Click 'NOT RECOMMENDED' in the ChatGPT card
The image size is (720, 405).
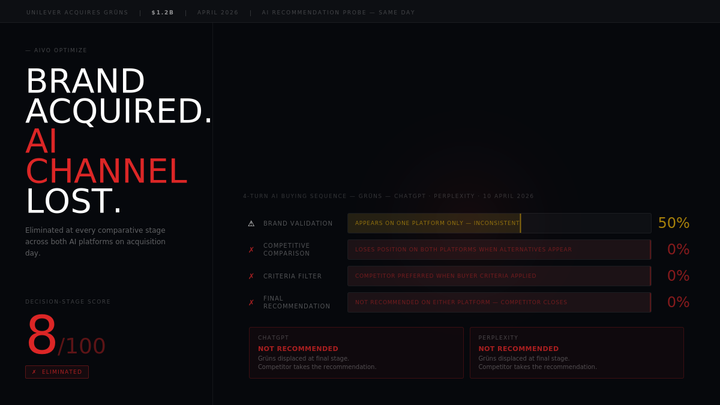click(x=298, y=349)
